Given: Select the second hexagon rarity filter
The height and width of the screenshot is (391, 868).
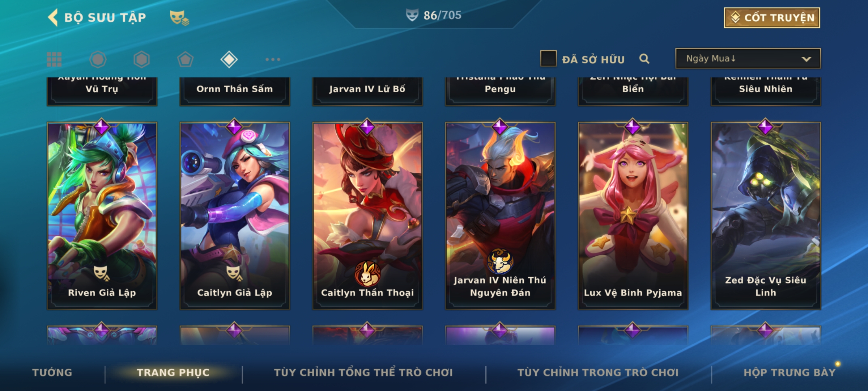Looking at the screenshot, I should pos(141,59).
